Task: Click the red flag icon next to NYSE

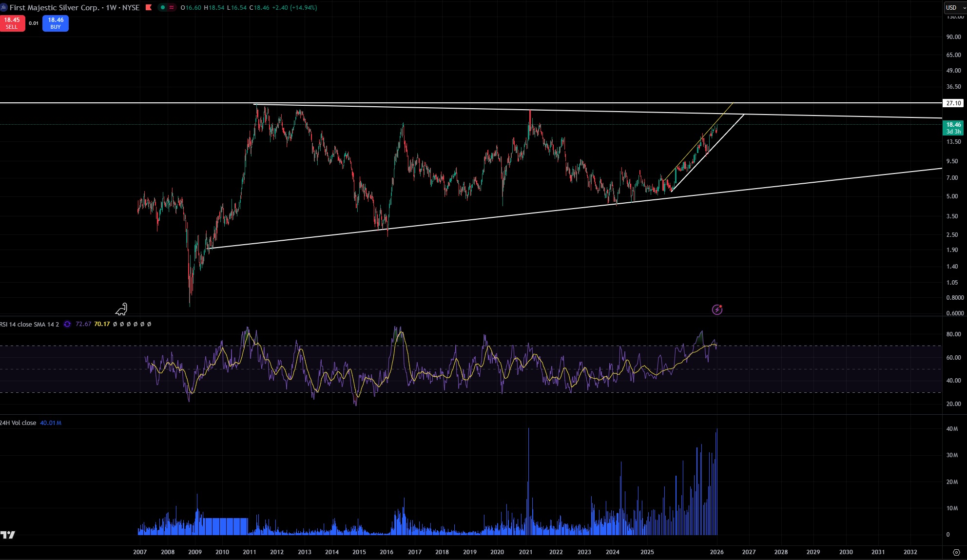Action: [x=149, y=7]
